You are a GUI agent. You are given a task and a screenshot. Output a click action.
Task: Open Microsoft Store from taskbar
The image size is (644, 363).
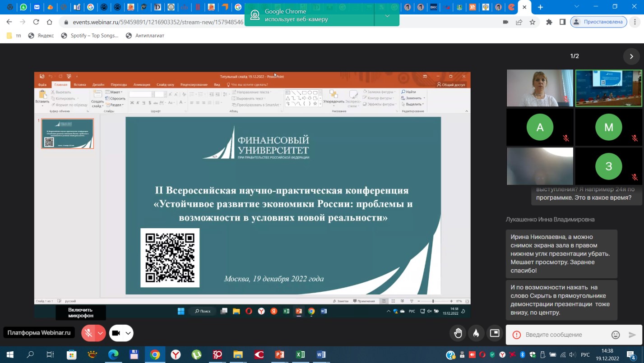coord(71,355)
